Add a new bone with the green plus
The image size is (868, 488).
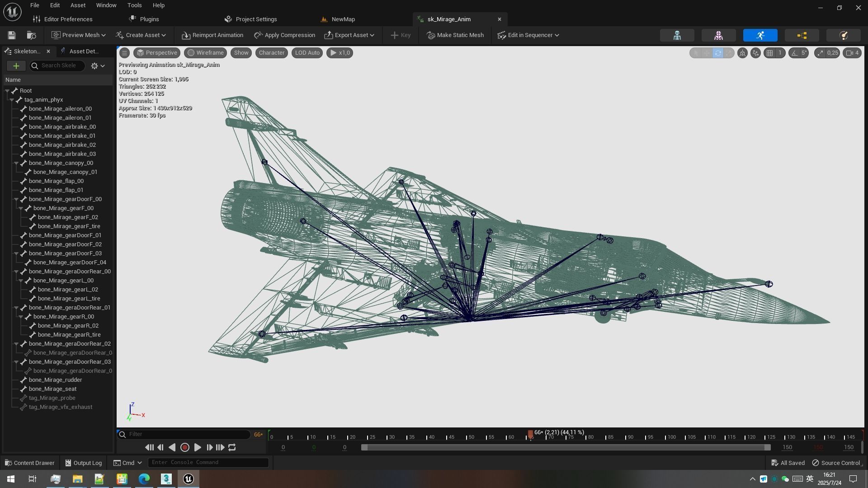pos(16,66)
